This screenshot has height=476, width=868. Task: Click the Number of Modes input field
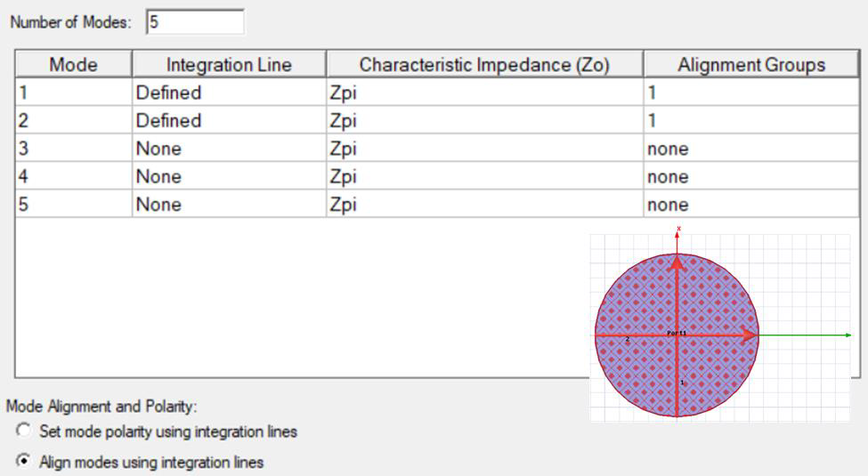(x=194, y=22)
